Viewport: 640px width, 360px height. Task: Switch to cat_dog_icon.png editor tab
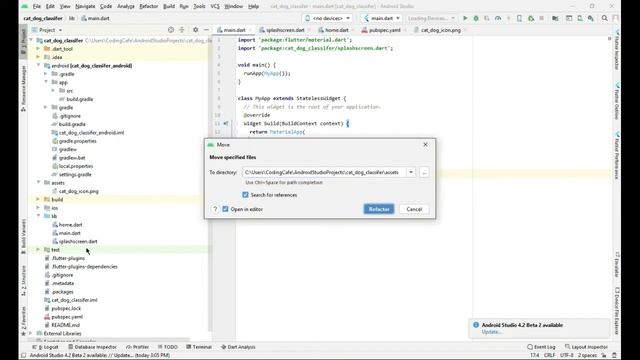click(x=440, y=30)
